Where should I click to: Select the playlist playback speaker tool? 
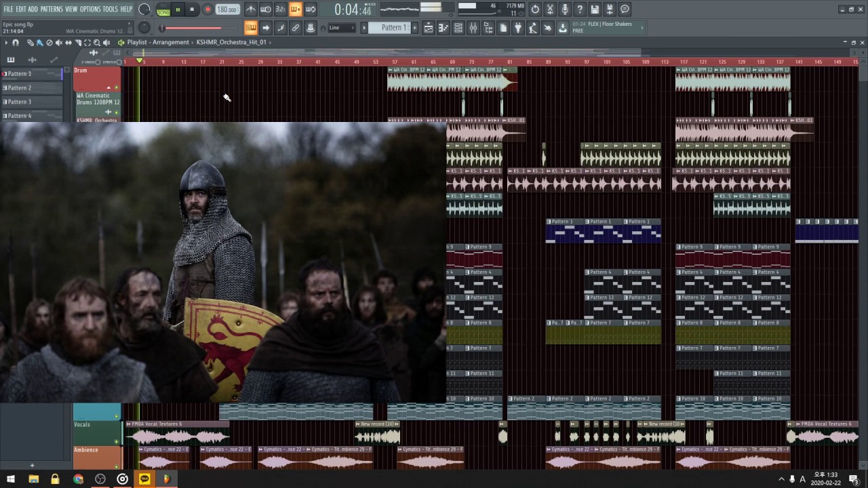click(106, 43)
